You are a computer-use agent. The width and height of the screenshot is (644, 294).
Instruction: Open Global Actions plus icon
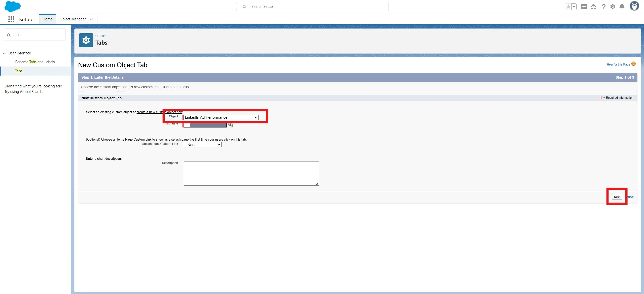pos(584,7)
